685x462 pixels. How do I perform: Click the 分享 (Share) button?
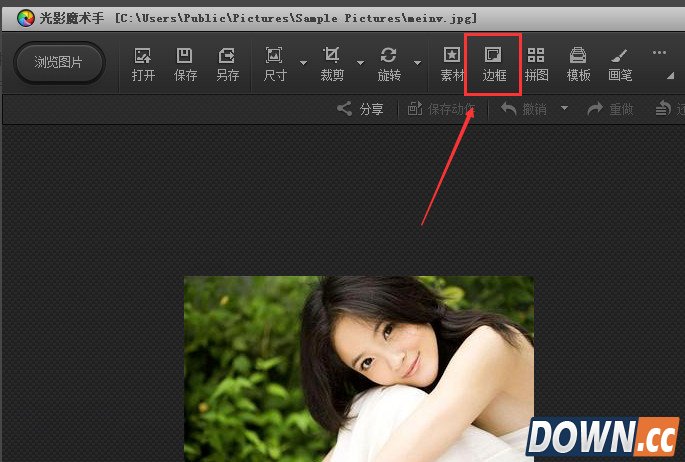[360, 109]
